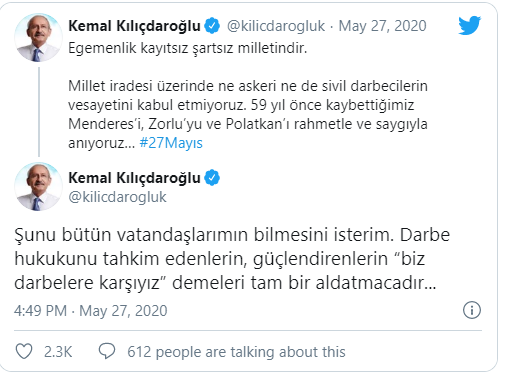Viewport: 508px width, 384px height.
Task: Click the @kilicdarogluk handle in main tweet
Action: pos(117,197)
